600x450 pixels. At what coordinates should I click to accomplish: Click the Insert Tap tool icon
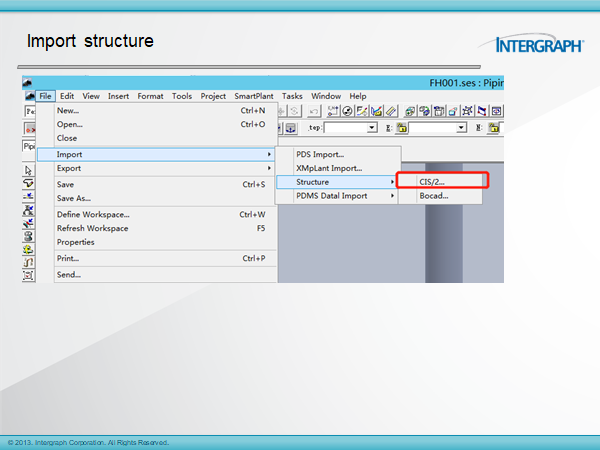(x=28, y=223)
